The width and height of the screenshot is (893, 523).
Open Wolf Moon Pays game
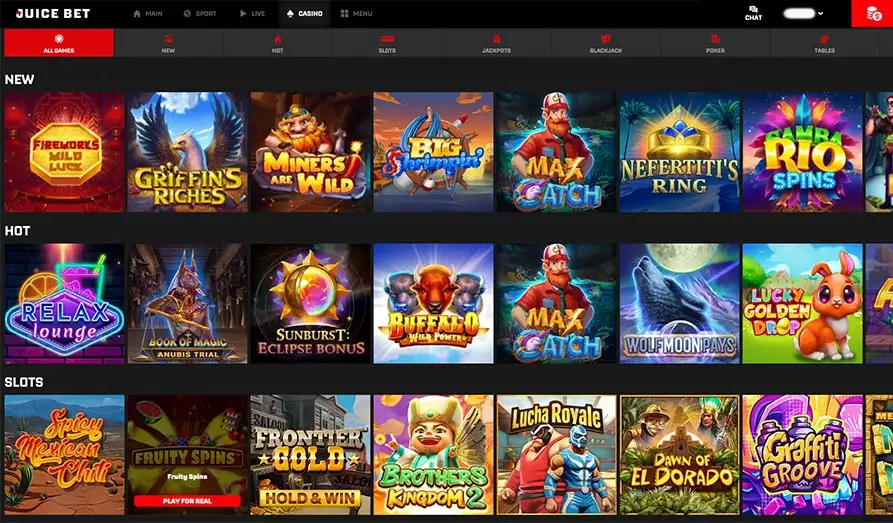click(x=679, y=304)
